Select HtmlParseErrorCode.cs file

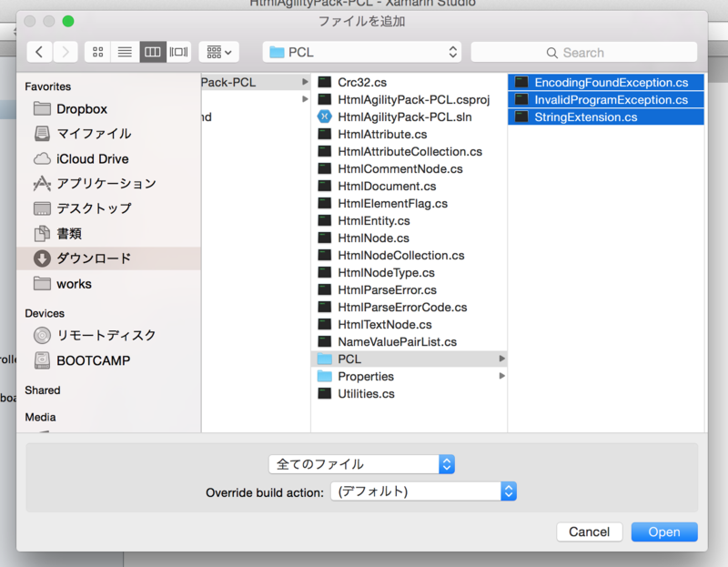(409, 307)
